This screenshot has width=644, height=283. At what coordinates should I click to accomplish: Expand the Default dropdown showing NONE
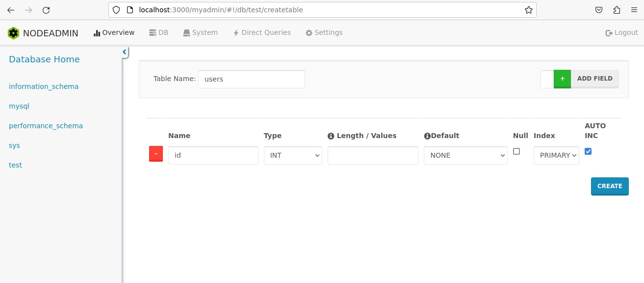pos(465,155)
